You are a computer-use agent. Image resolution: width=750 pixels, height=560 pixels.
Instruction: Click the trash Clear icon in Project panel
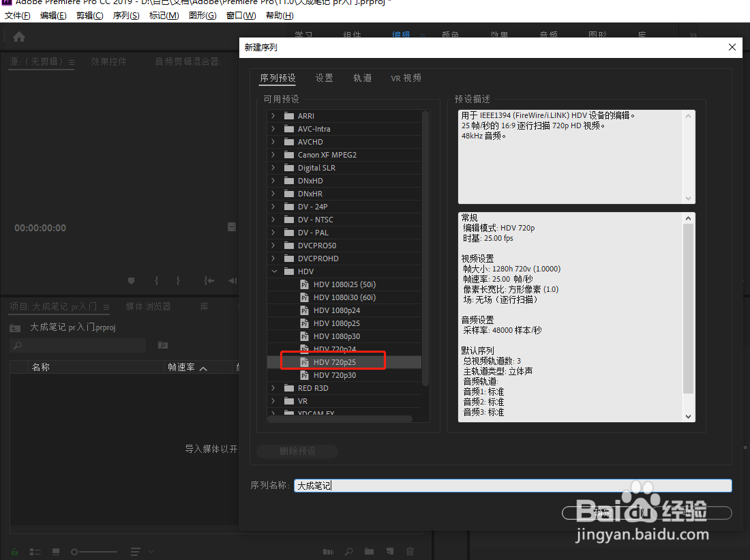tap(410, 551)
